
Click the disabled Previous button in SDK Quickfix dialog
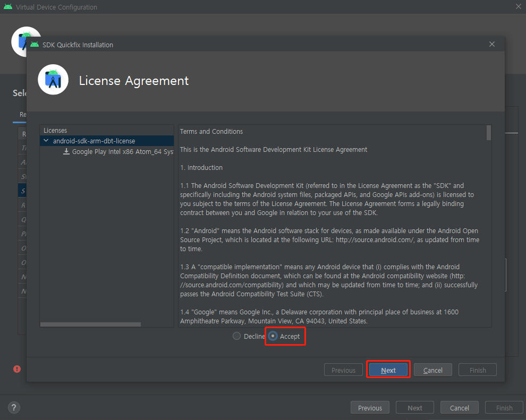point(343,370)
